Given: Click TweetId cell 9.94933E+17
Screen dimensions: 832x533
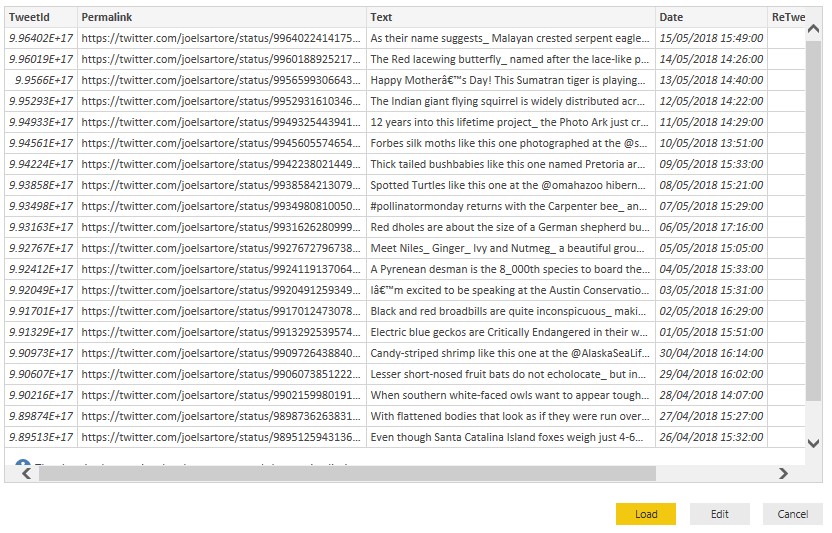Looking at the screenshot, I should [x=41, y=122].
